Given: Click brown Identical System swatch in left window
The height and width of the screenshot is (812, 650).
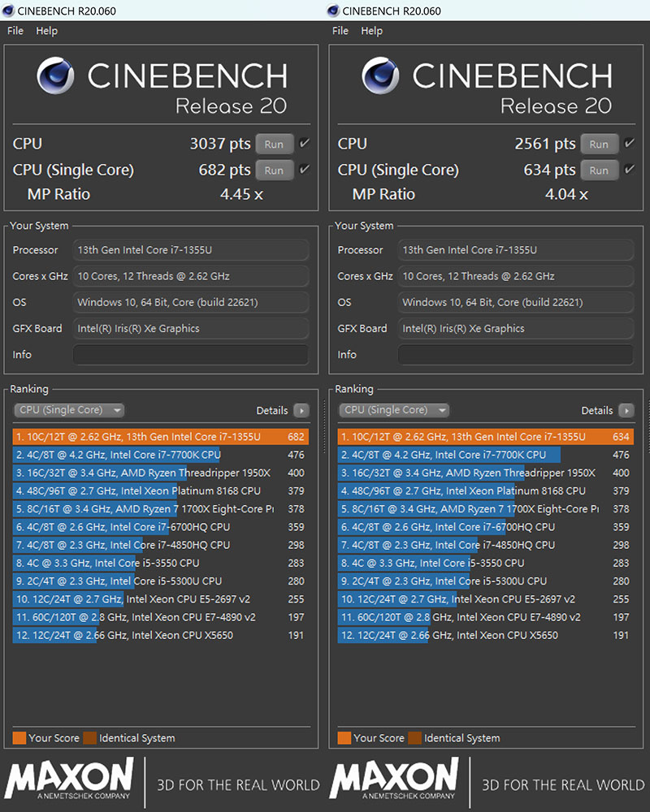Looking at the screenshot, I should [x=89, y=738].
